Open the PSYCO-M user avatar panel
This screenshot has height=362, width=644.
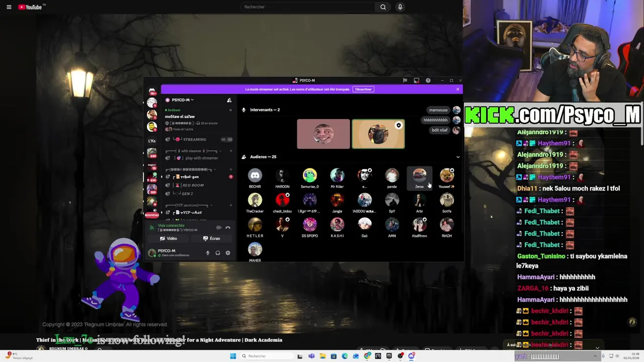click(x=152, y=253)
